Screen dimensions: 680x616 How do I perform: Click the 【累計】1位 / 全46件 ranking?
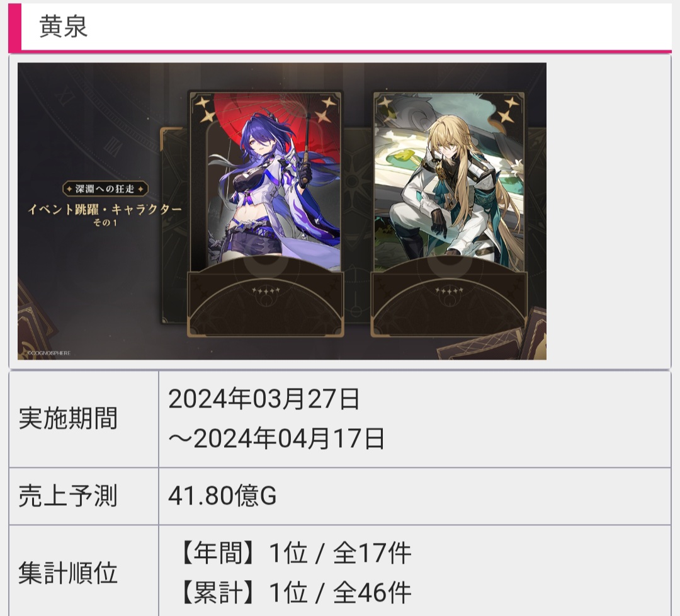click(294, 592)
